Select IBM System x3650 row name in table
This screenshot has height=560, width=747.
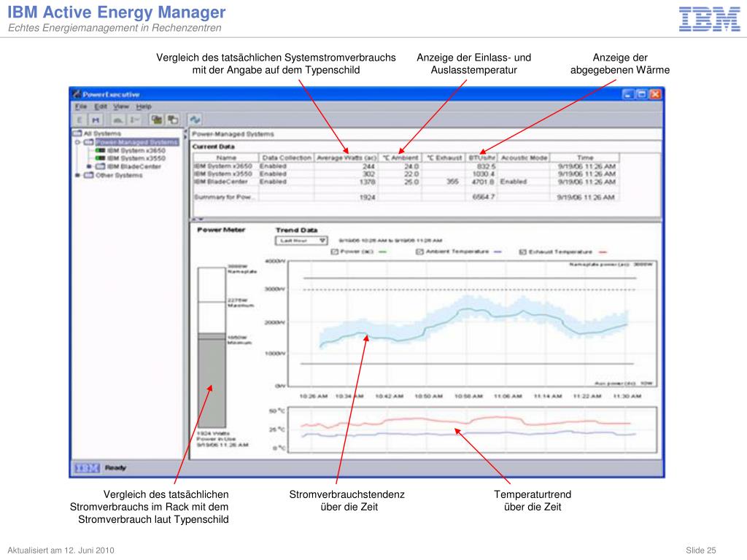point(223,166)
